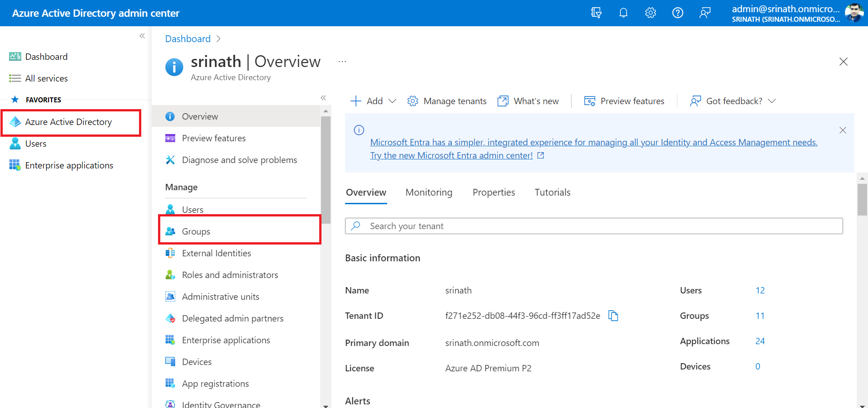
Task: Click the notifications bell icon
Action: click(x=623, y=13)
